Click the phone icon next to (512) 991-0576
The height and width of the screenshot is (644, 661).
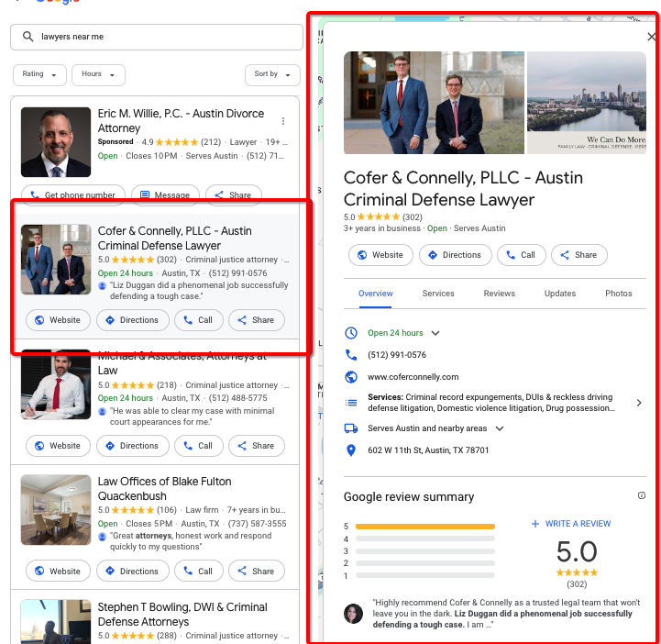tap(350, 355)
